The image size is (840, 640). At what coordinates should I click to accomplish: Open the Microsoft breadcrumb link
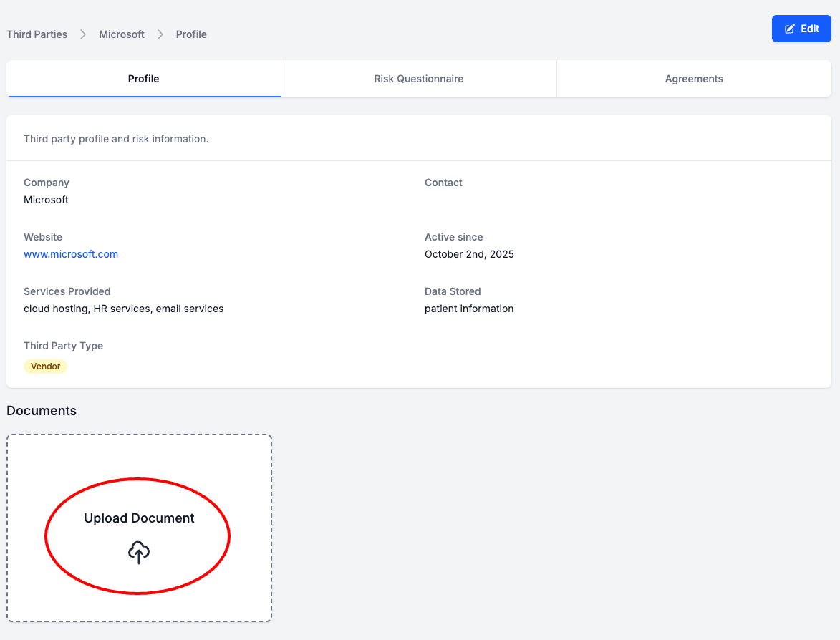[x=122, y=34]
